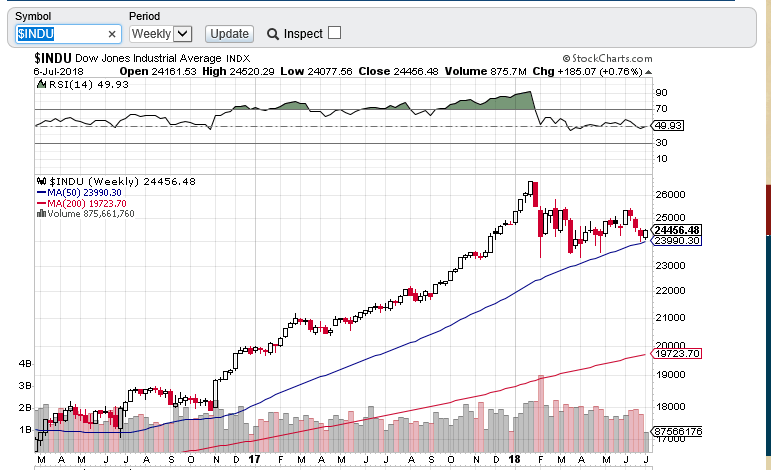Click the 30 level label on RSI axis
Screen dimensions: 771x470
(661, 143)
